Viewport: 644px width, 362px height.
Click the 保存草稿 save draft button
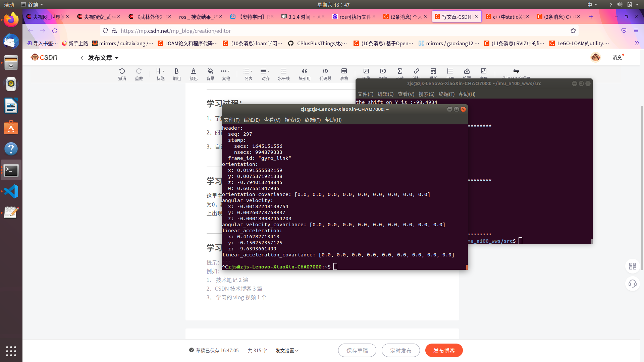[x=357, y=350]
